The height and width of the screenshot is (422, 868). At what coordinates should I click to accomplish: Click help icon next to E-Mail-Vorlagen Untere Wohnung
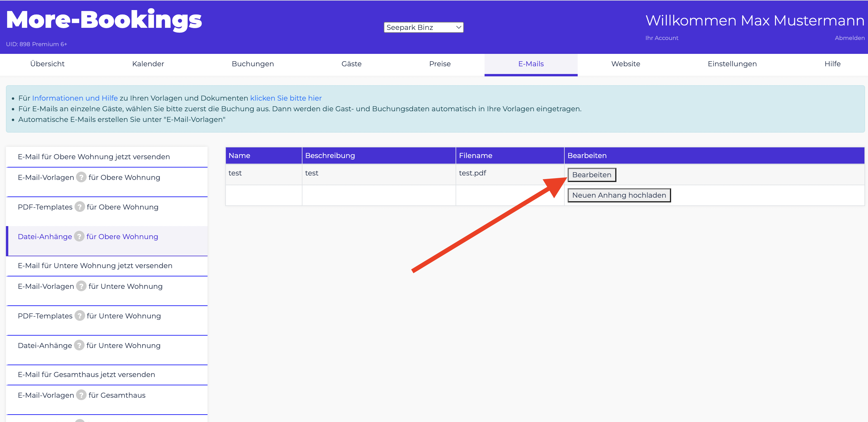click(x=81, y=286)
